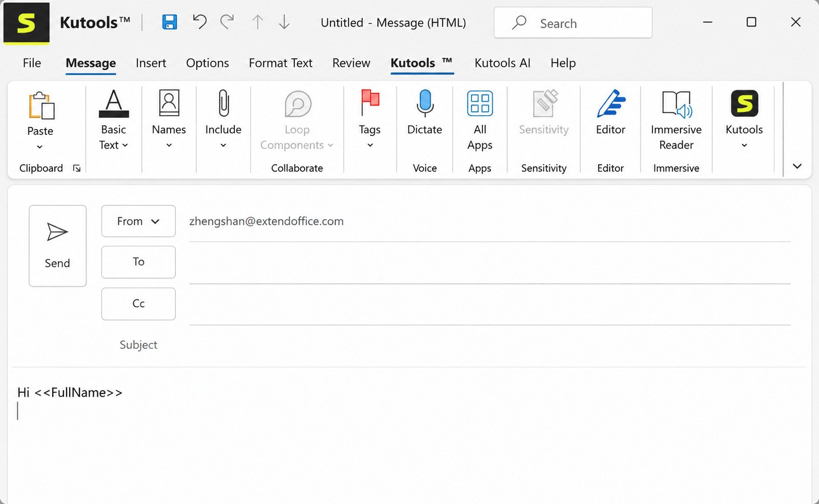
Task: Open Clipboard pane dialog launcher
Action: coord(76,169)
